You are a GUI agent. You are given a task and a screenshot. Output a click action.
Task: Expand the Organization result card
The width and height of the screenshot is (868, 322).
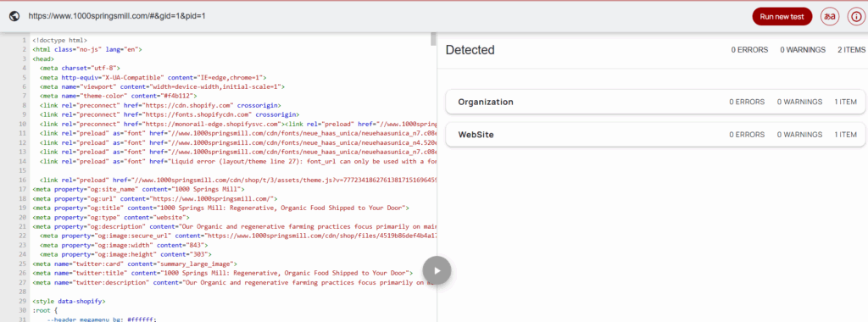point(655,102)
